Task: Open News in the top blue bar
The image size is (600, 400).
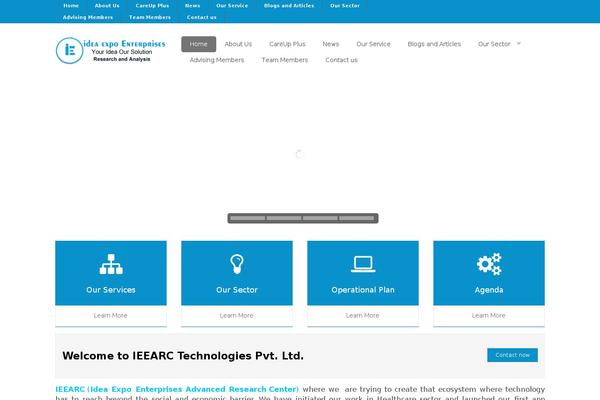Action: coord(192,6)
